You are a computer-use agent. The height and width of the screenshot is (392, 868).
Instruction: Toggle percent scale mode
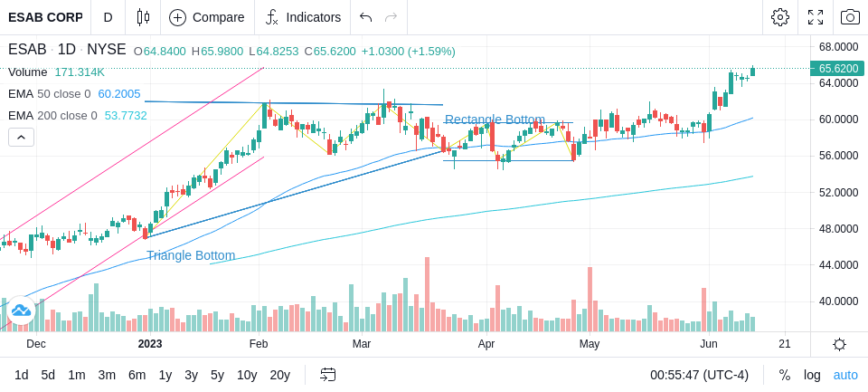785,376
